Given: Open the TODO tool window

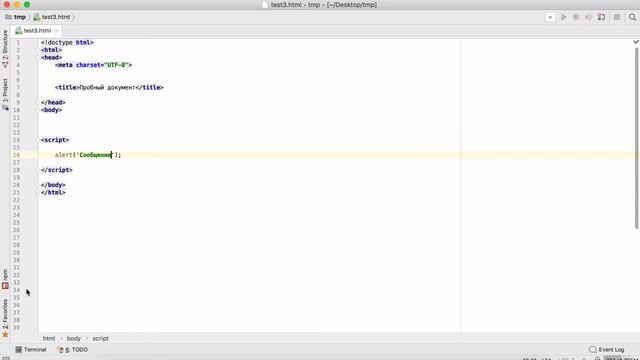Looking at the screenshot, I should (x=73, y=350).
